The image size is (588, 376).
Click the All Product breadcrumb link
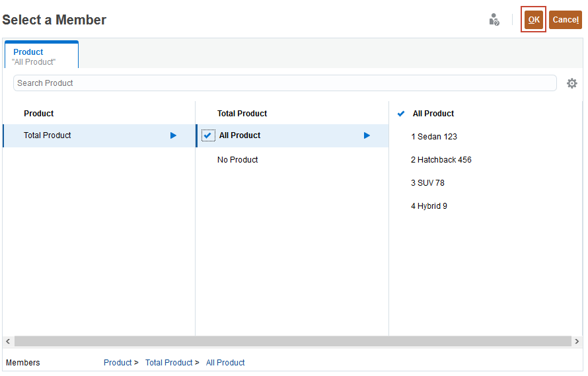[x=225, y=363]
